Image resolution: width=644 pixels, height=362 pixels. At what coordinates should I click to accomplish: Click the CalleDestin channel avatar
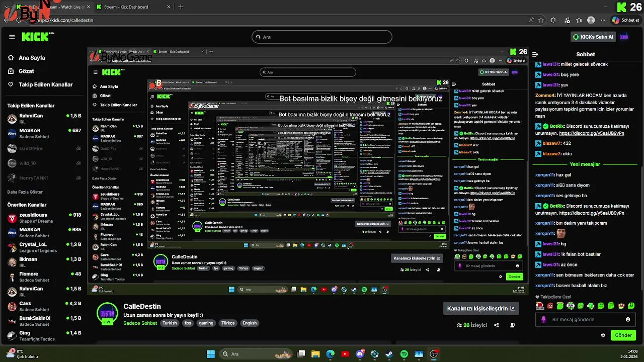(107, 314)
